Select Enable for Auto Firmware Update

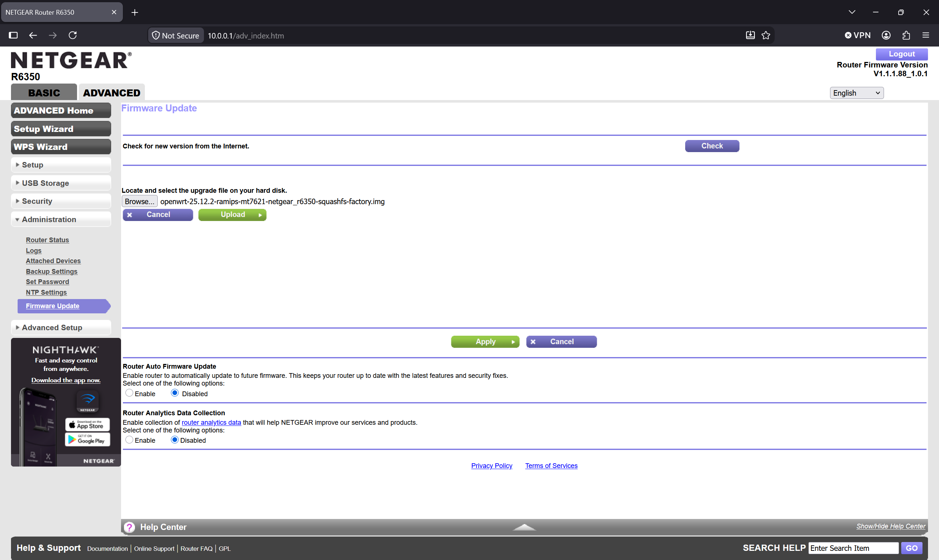click(129, 393)
